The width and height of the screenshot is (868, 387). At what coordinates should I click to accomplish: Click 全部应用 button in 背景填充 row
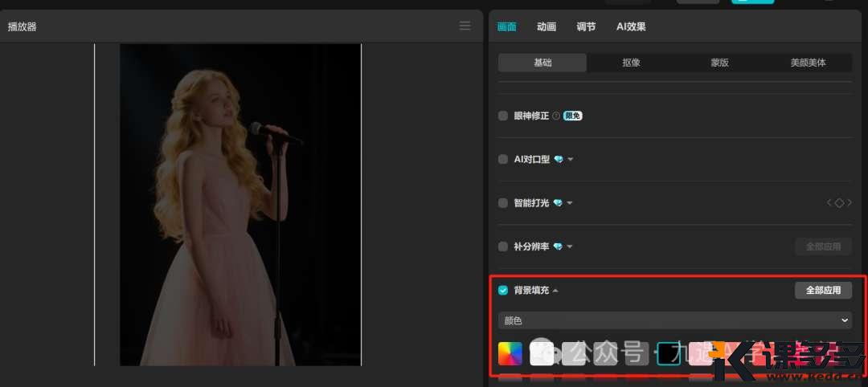click(x=823, y=291)
